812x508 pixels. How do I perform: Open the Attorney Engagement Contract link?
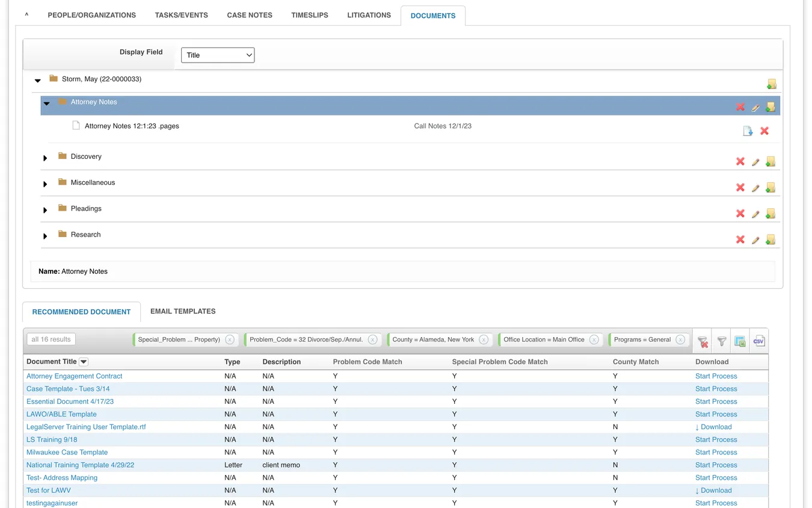[75, 376]
